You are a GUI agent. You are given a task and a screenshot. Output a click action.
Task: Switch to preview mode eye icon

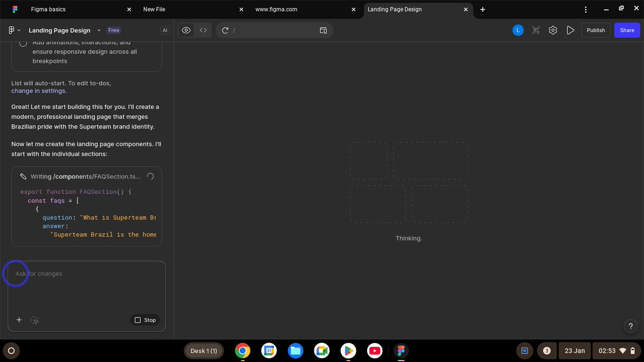(x=186, y=31)
